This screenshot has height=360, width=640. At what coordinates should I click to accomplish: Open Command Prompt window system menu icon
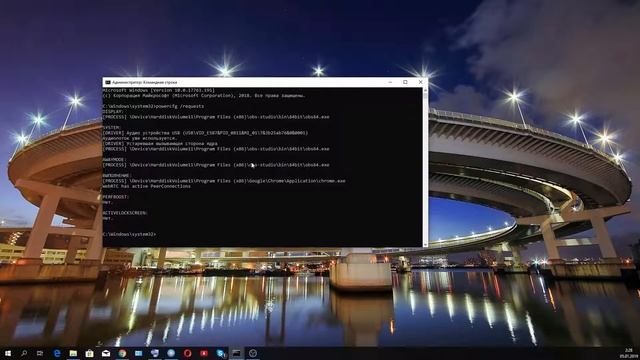click(x=108, y=82)
